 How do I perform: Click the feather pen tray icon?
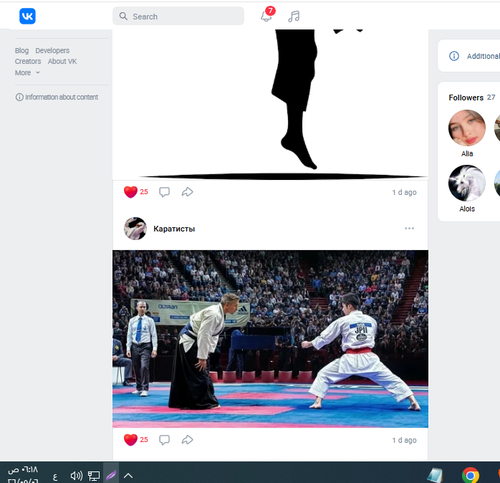point(111,475)
